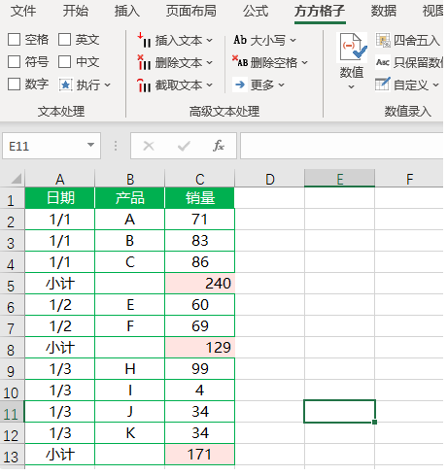Click the formula bar three-dot handle

click(116, 146)
